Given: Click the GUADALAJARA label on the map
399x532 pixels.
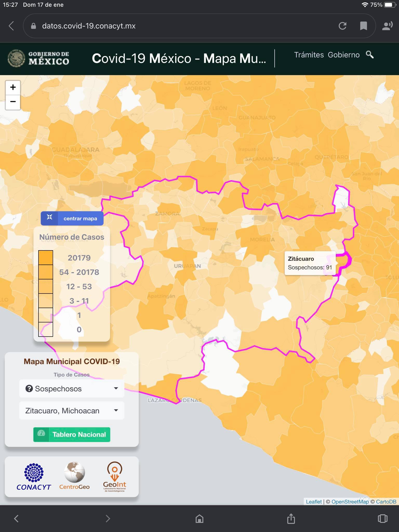Looking at the screenshot, I should pos(76,150).
